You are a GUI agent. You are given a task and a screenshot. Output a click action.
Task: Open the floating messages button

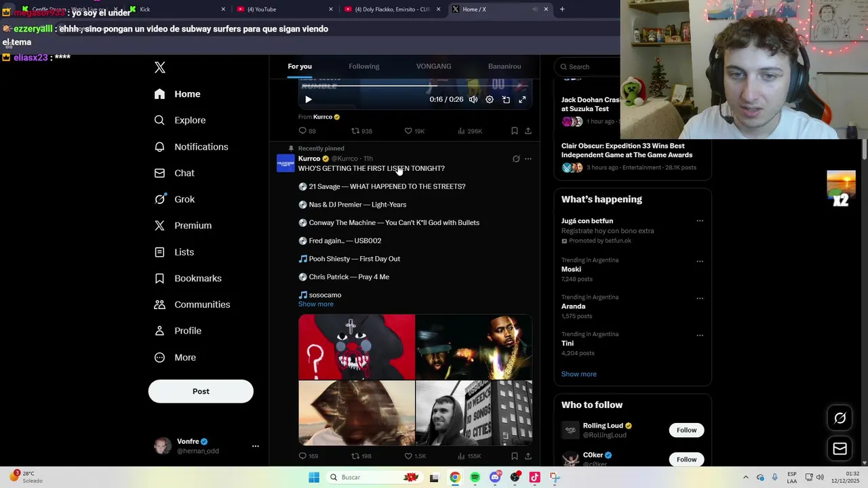[x=840, y=449]
